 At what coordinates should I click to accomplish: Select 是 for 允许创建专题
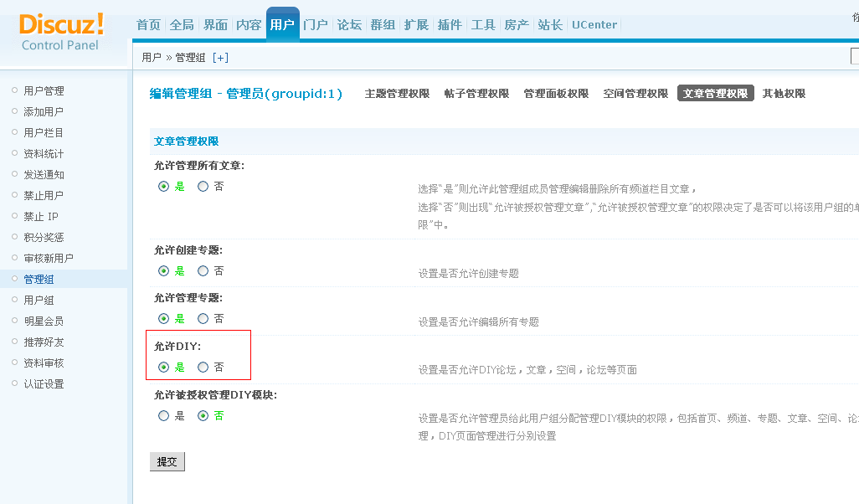coord(163,271)
